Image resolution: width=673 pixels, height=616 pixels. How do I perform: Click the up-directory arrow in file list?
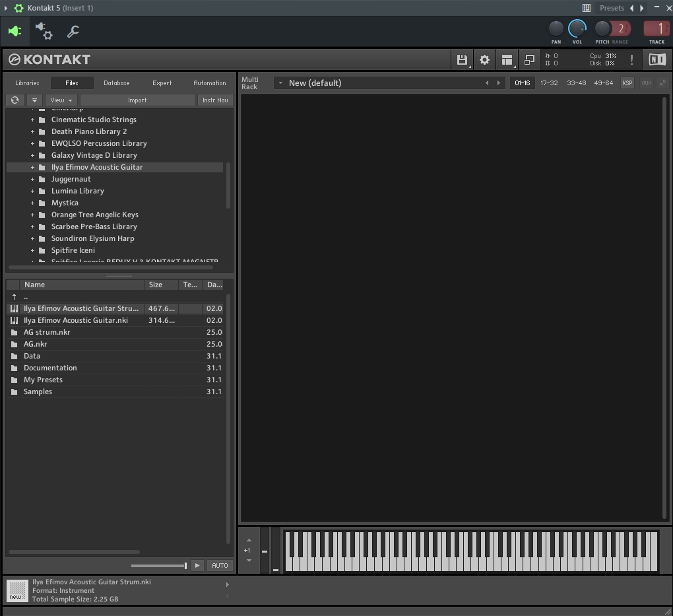click(14, 297)
